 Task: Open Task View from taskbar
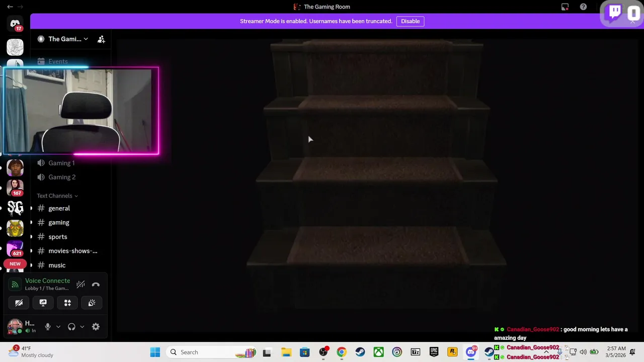point(267,352)
